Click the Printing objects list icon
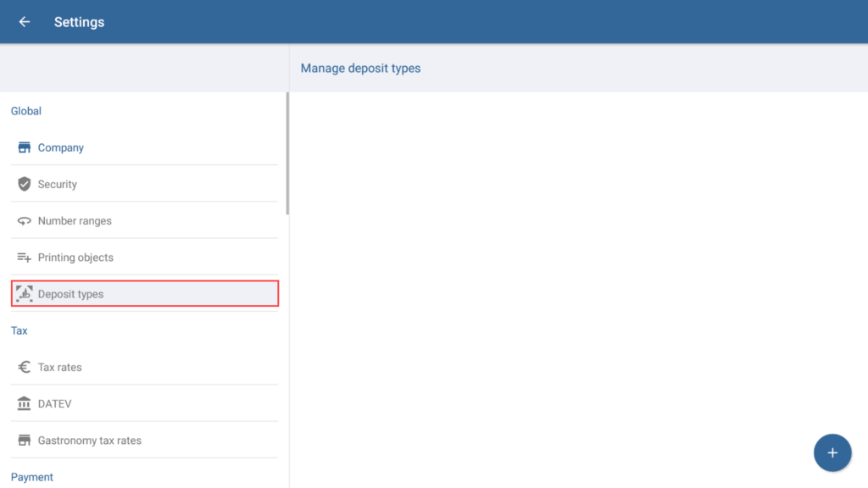 click(25, 258)
